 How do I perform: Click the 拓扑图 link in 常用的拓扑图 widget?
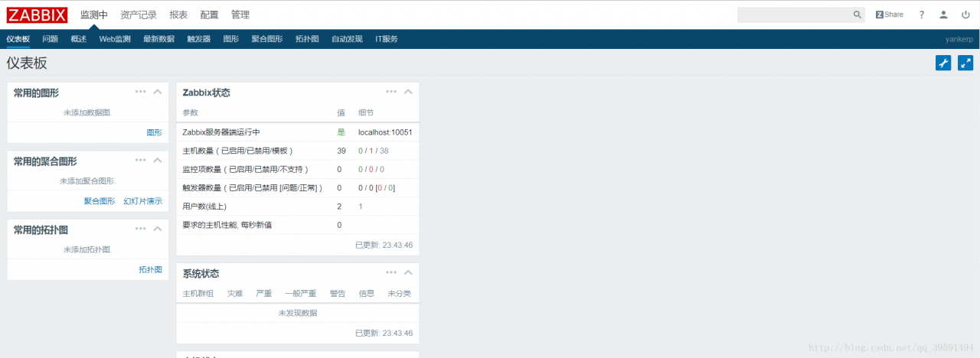(x=151, y=270)
